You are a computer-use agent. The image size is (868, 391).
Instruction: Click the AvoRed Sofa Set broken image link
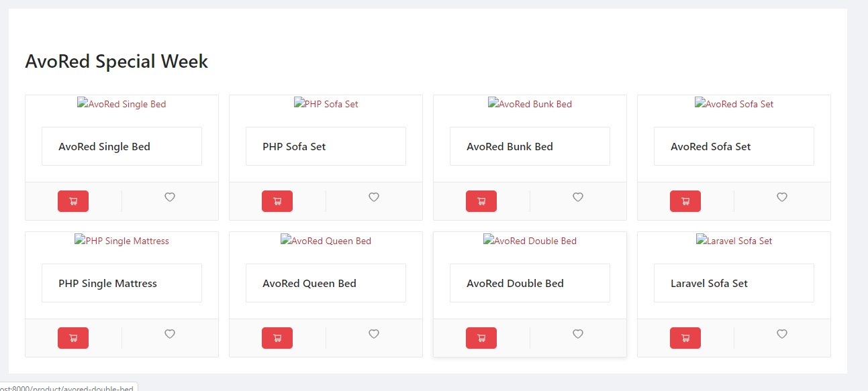point(734,104)
